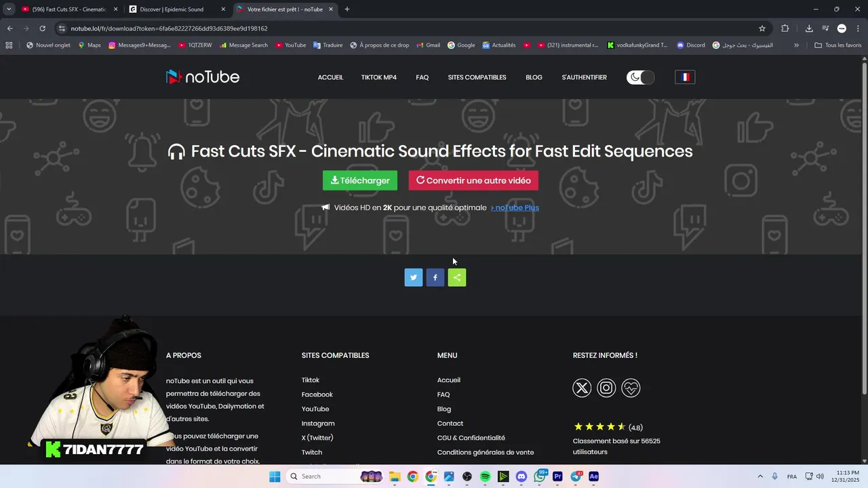Image resolution: width=868 pixels, height=488 pixels.
Task: Open the Tiktok footer link
Action: tap(311, 380)
